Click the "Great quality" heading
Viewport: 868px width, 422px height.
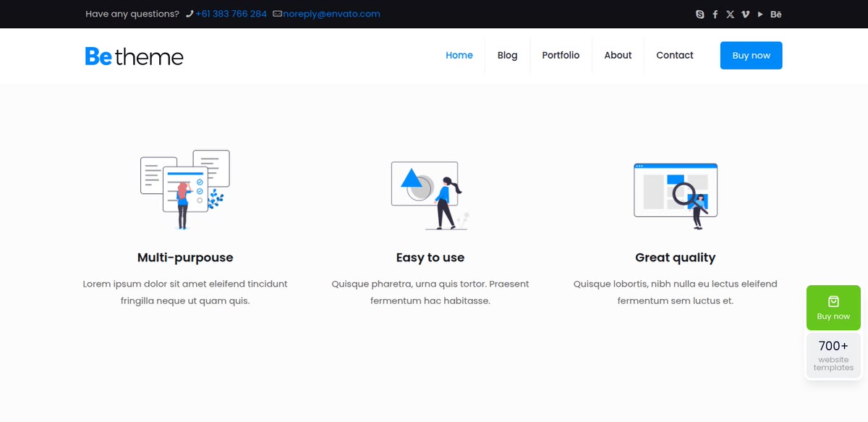[x=676, y=258]
